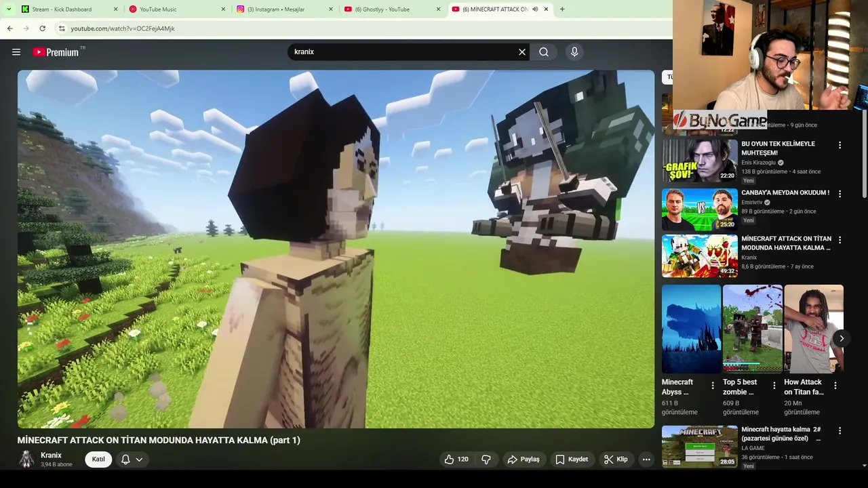Run search with the magnifier button

544,52
